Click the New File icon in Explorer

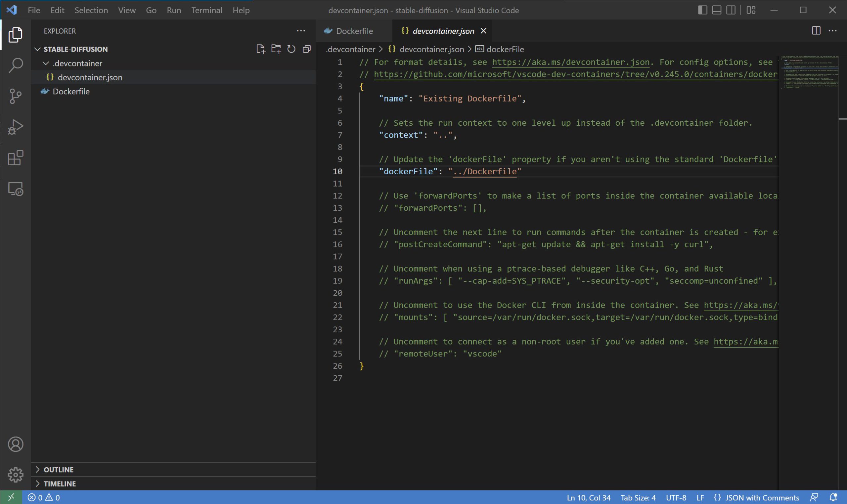(261, 49)
